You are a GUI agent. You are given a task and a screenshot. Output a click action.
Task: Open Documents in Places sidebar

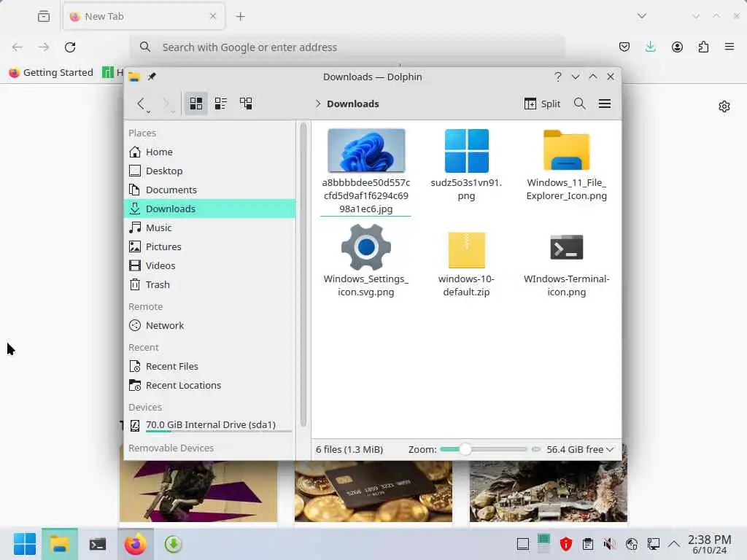209,190
